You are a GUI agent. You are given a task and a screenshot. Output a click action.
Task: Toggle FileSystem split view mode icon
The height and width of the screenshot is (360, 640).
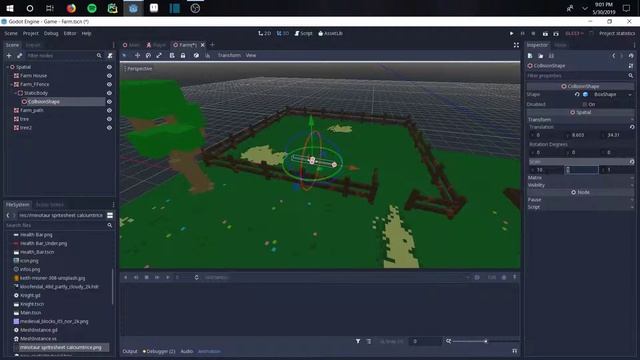[110, 215]
